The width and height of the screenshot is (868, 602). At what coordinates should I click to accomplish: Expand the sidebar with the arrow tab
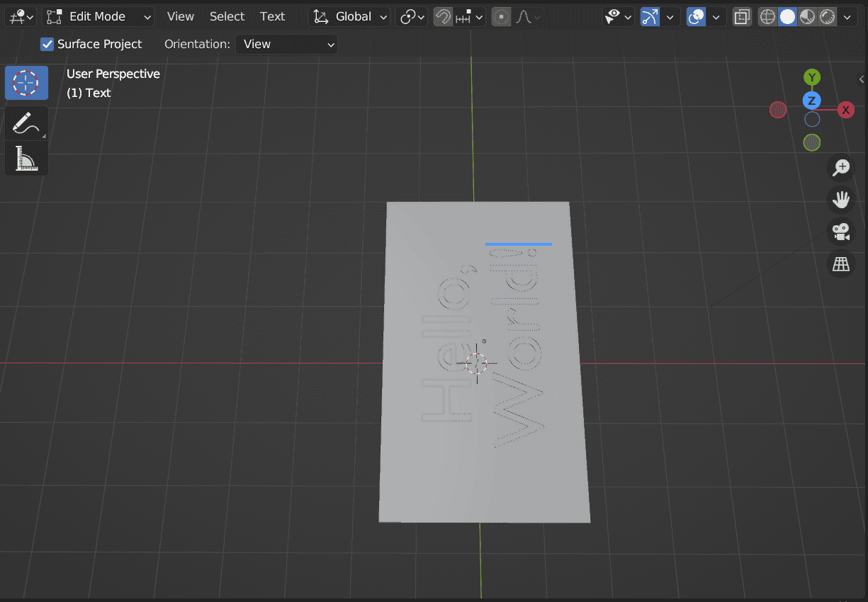[862, 79]
